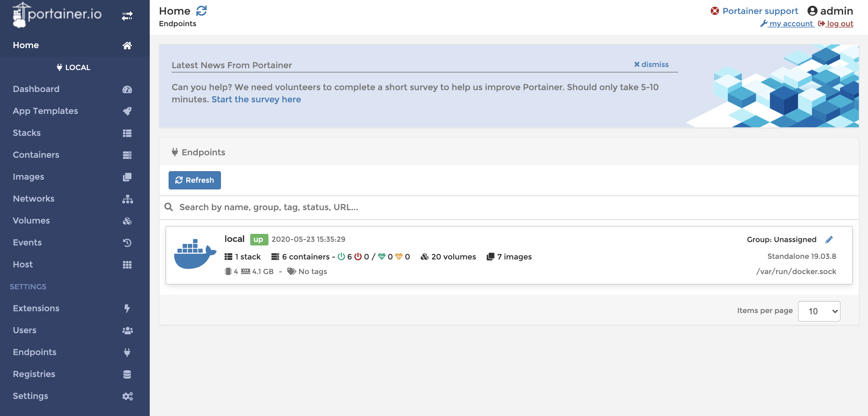Follow the Start the survey here link
Screen dimensions: 868x416
pyautogui.click(x=256, y=100)
